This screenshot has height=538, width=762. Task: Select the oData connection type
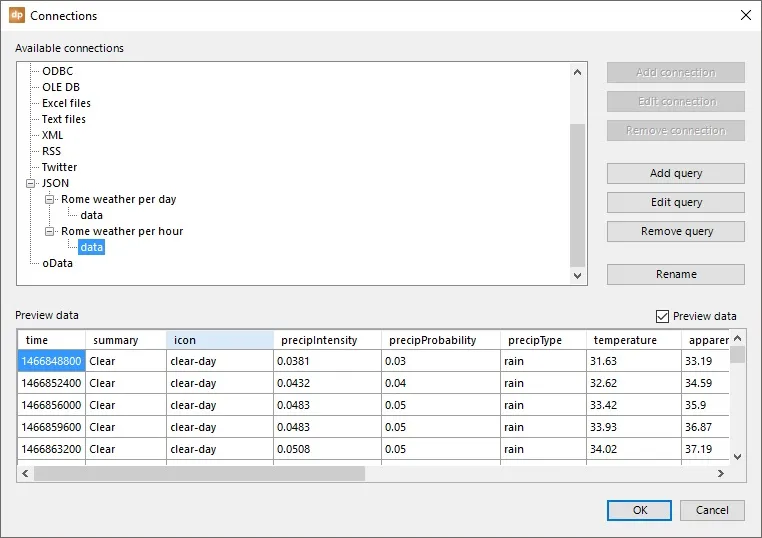pos(57,263)
